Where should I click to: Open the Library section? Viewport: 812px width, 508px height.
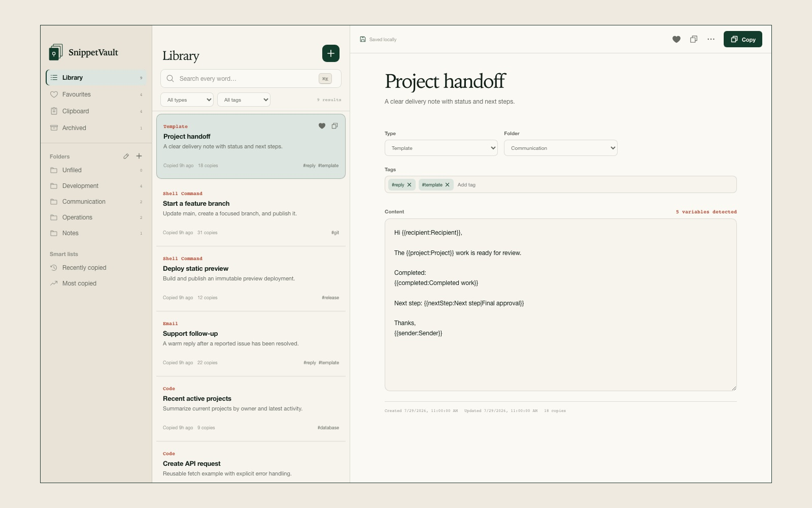point(96,78)
